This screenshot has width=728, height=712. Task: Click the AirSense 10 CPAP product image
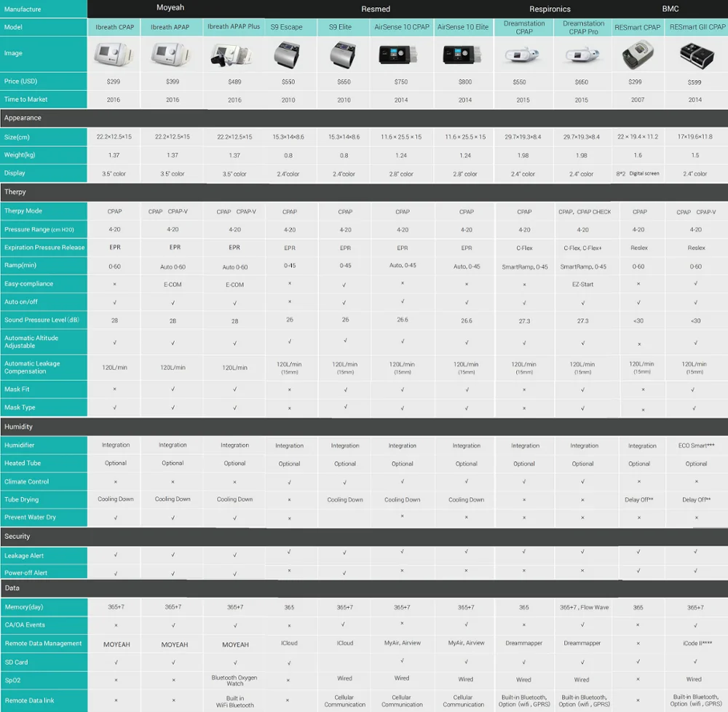click(x=398, y=55)
